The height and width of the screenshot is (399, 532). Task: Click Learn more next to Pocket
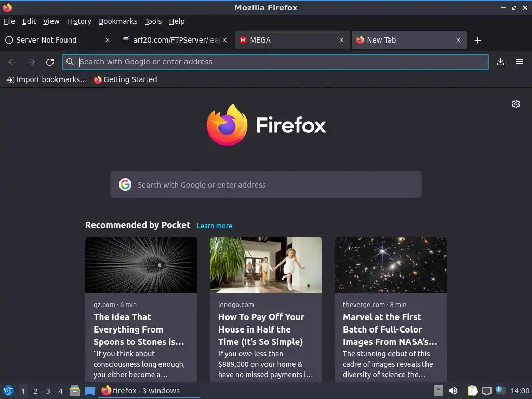click(x=215, y=225)
